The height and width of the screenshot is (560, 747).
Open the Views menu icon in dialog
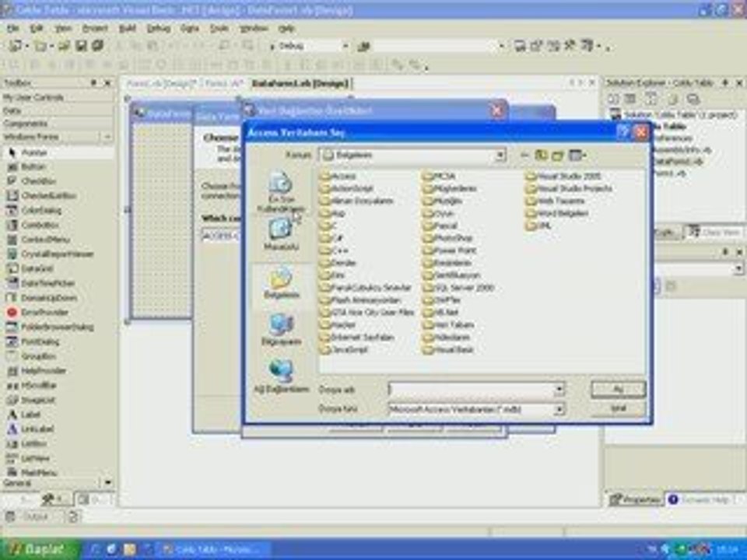click(x=577, y=156)
